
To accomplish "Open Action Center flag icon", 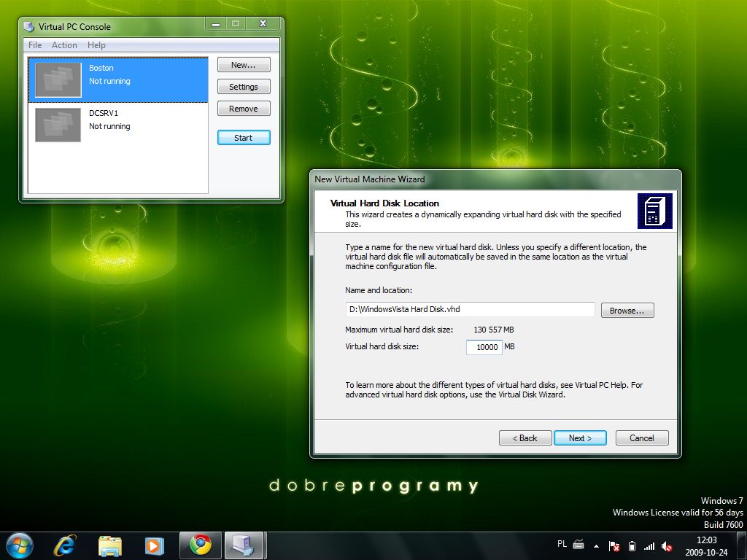I will pyautogui.click(x=614, y=546).
